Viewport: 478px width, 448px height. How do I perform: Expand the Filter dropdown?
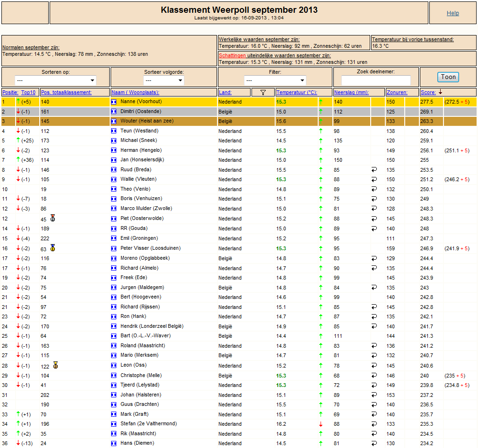[x=275, y=80]
